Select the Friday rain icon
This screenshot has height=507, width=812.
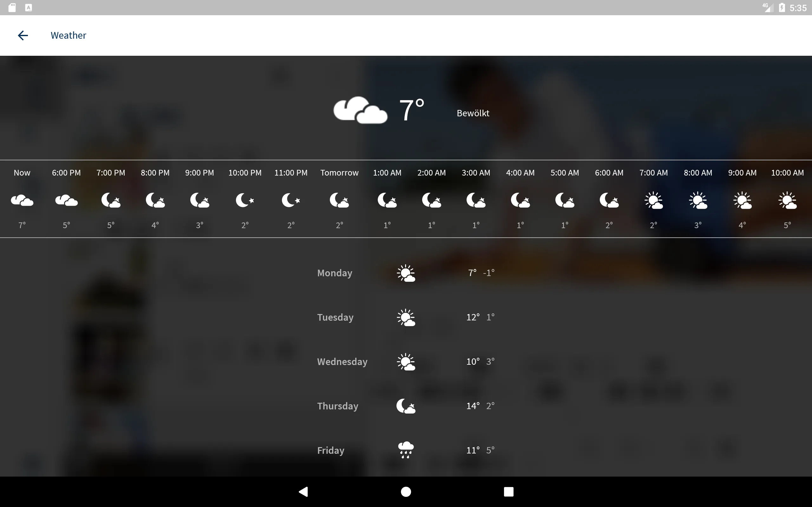pos(406,450)
